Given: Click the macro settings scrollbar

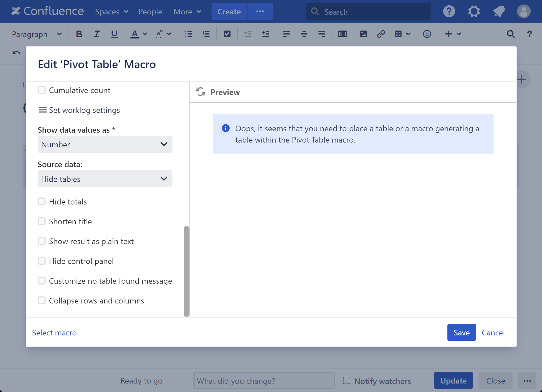Looking at the screenshot, I should [186, 271].
